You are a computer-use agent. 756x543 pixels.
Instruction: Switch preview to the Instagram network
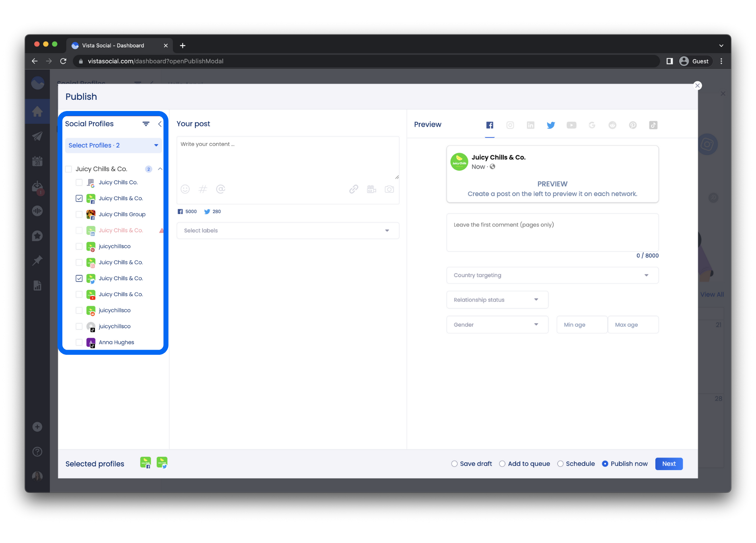pos(510,125)
